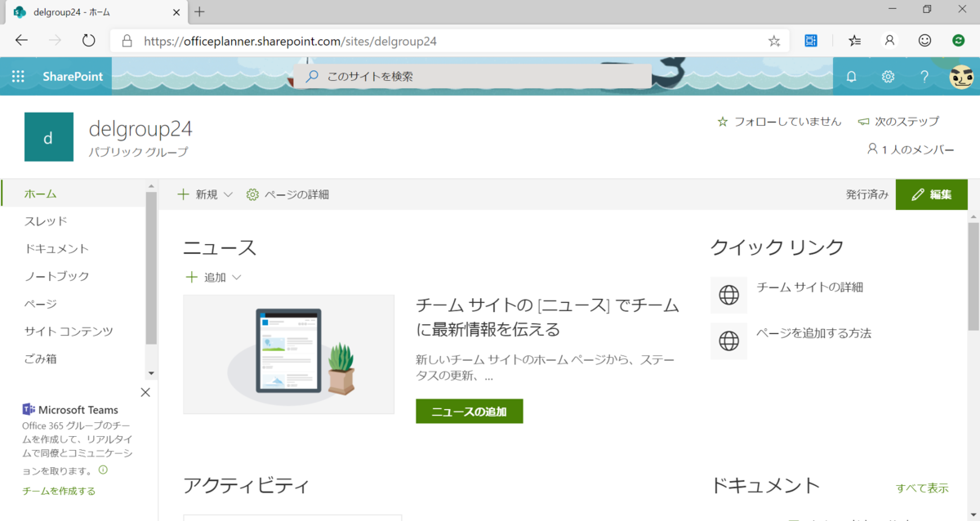Click the ニュースの追加 button
The height and width of the screenshot is (521, 980).
point(470,412)
